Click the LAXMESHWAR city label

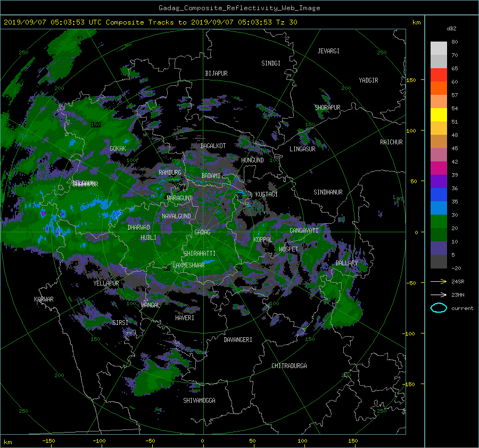pyautogui.click(x=188, y=265)
